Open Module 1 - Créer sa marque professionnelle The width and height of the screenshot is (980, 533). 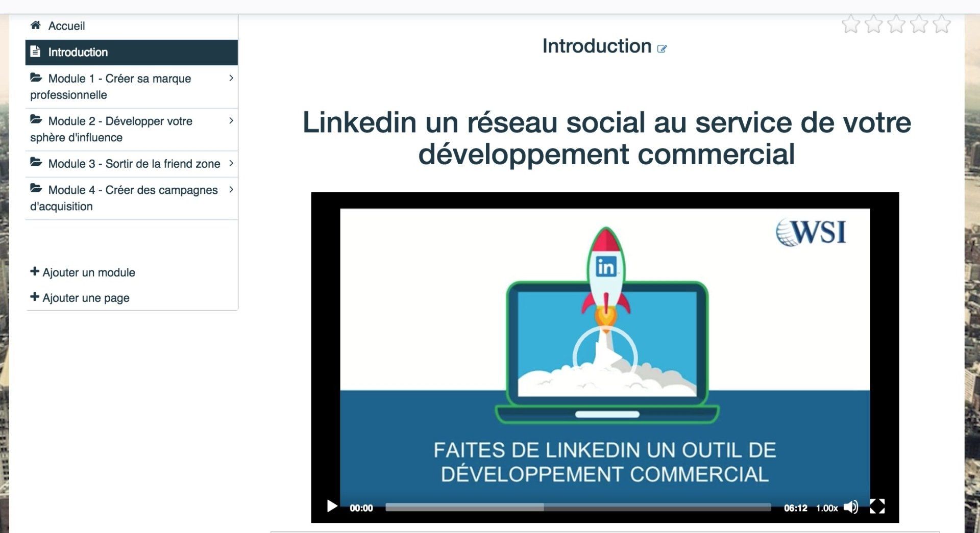pyautogui.click(x=132, y=87)
